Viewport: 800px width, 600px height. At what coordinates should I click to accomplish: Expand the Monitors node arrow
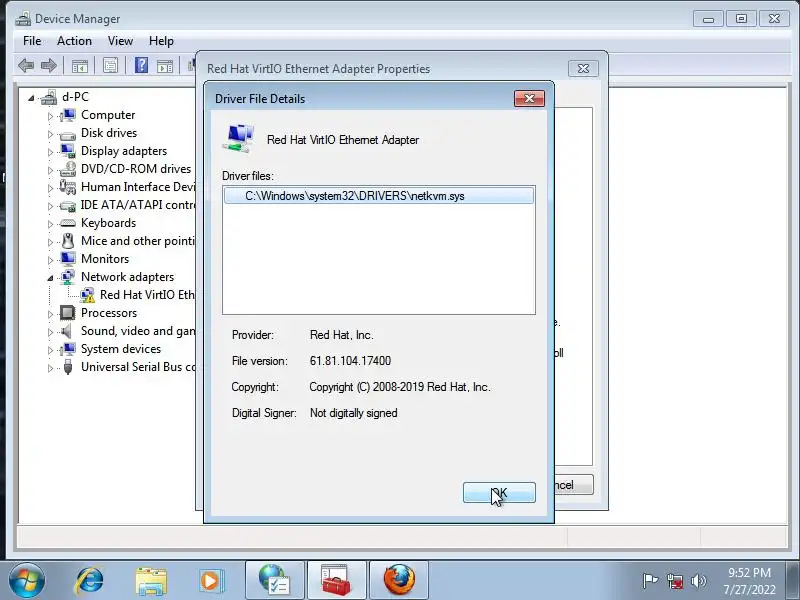pyautogui.click(x=50, y=260)
